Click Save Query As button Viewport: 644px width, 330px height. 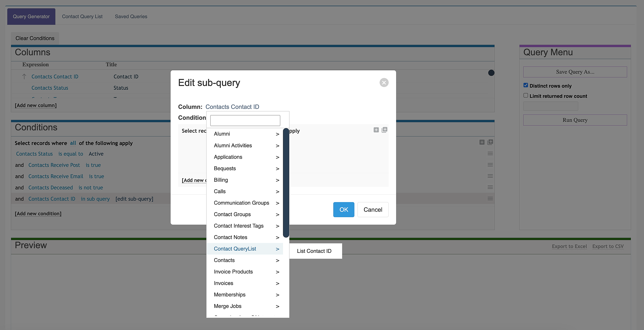[x=575, y=72]
